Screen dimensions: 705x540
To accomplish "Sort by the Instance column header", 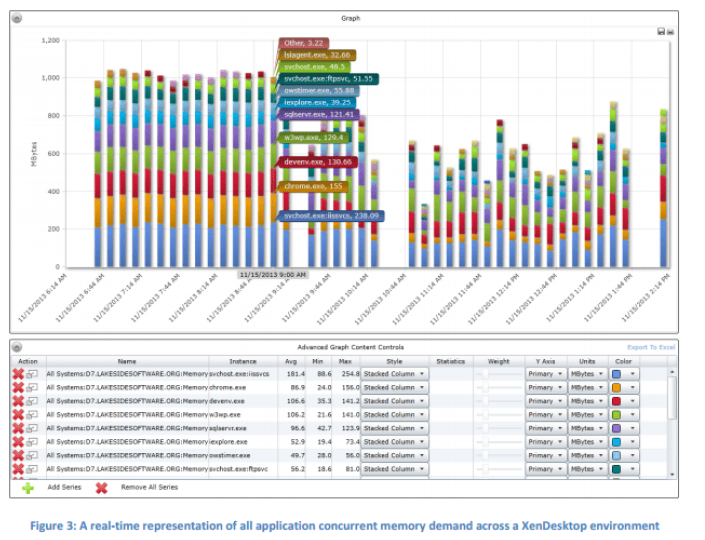I will [x=243, y=361].
